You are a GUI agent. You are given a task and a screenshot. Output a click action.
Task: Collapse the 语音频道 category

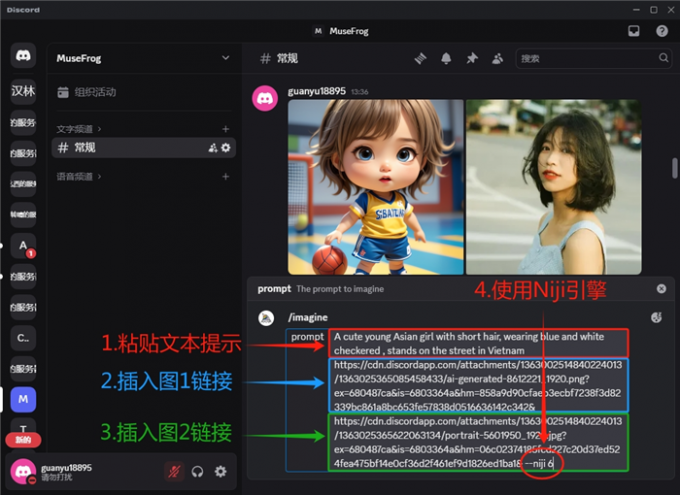point(78,177)
